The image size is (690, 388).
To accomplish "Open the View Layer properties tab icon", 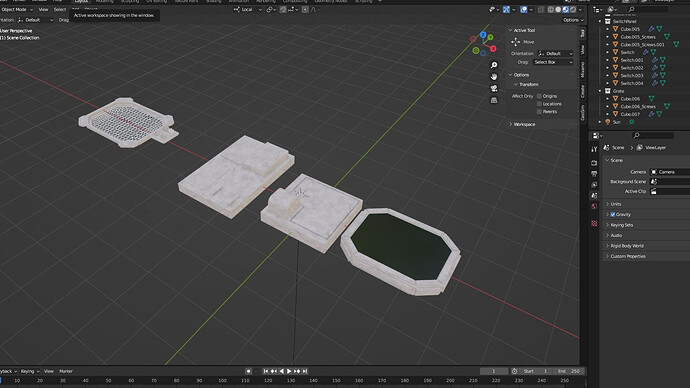I will click(x=594, y=185).
